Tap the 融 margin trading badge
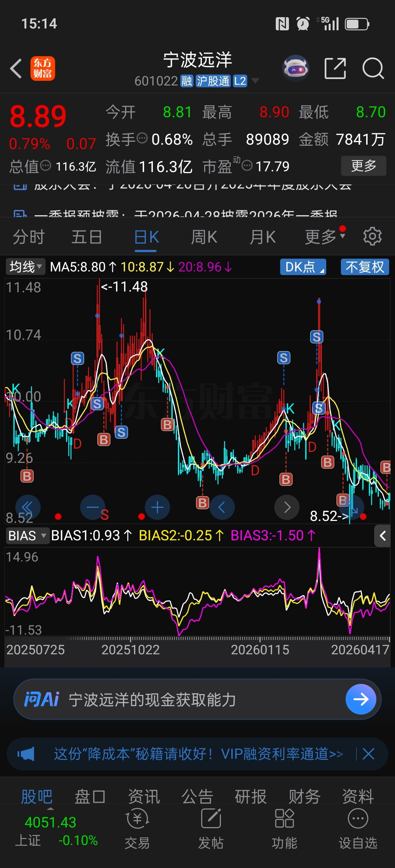The image size is (395, 868). [x=187, y=81]
